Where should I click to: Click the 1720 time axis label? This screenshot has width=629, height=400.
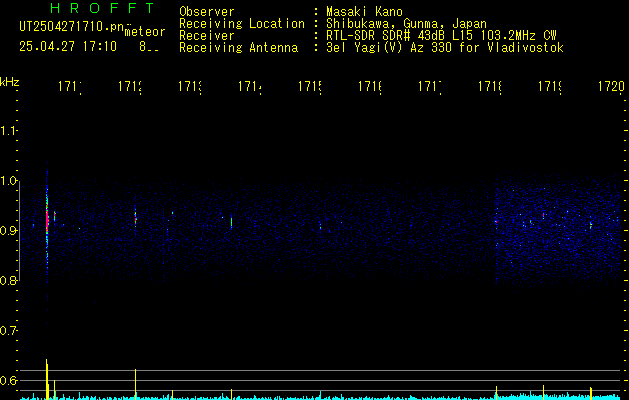coord(611,86)
